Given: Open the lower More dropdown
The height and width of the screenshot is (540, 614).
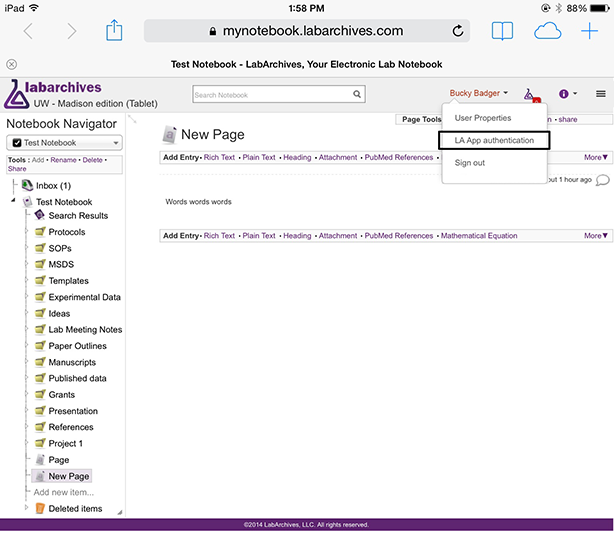Looking at the screenshot, I should coord(596,236).
